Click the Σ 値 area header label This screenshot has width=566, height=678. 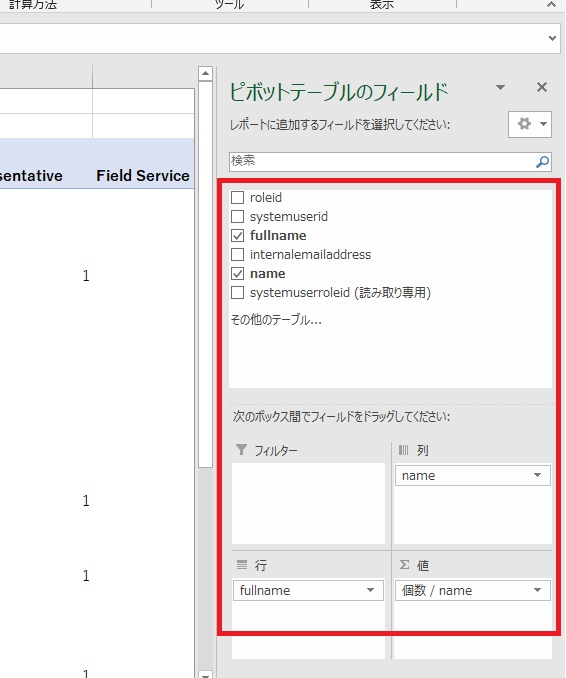(415, 565)
